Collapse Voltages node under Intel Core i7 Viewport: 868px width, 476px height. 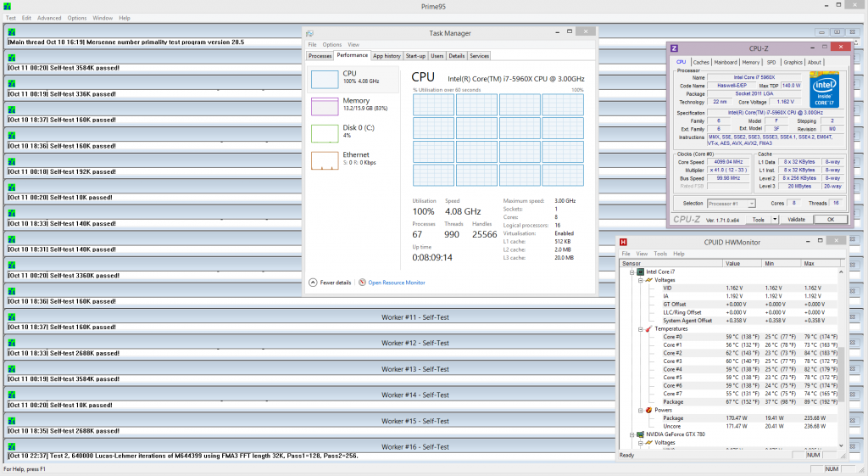pos(641,280)
